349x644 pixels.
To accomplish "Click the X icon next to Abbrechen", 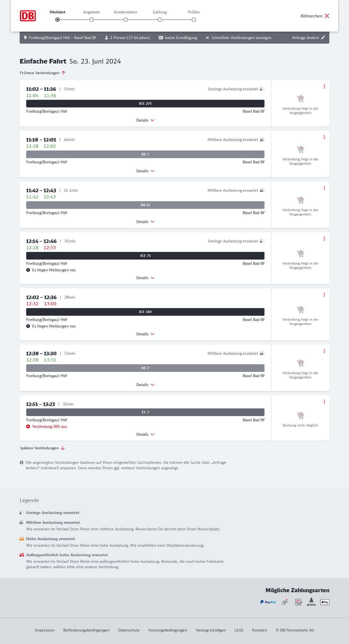I will (x=327, y=16).
